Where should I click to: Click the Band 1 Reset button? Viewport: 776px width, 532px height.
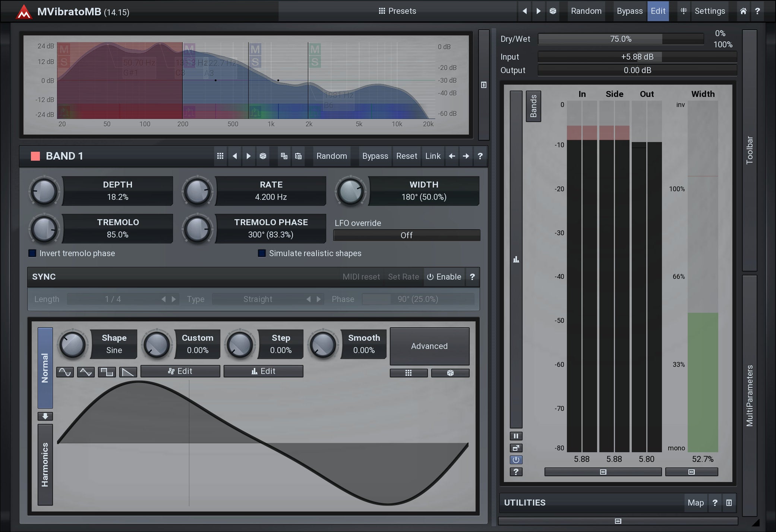(406, 156)
